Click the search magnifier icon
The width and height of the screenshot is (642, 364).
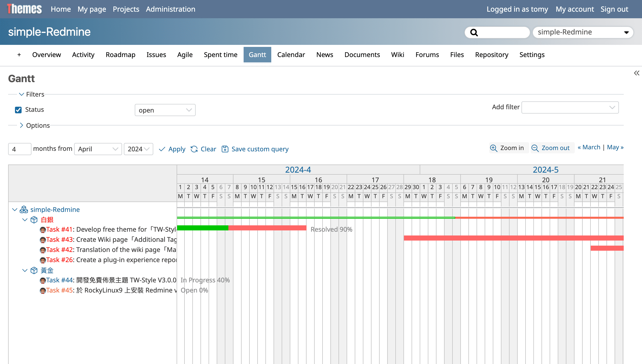474,32
